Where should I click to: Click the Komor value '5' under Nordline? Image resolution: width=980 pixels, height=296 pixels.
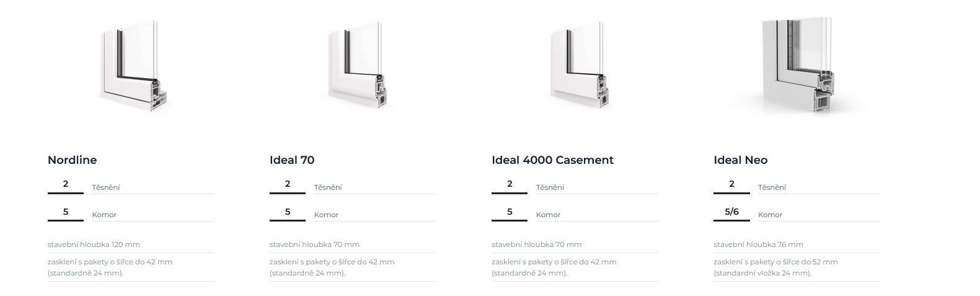[66, 212]
